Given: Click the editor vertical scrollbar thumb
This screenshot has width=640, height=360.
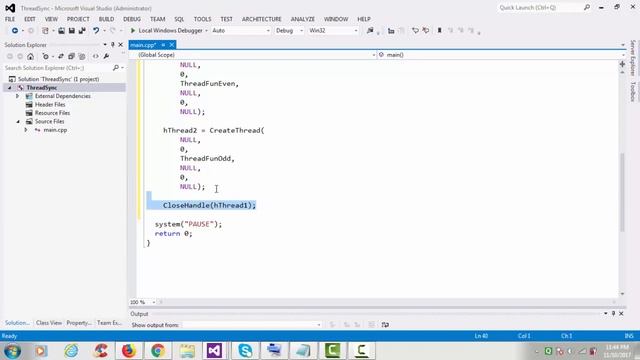Looking at the screenshot, I should 622,192.
